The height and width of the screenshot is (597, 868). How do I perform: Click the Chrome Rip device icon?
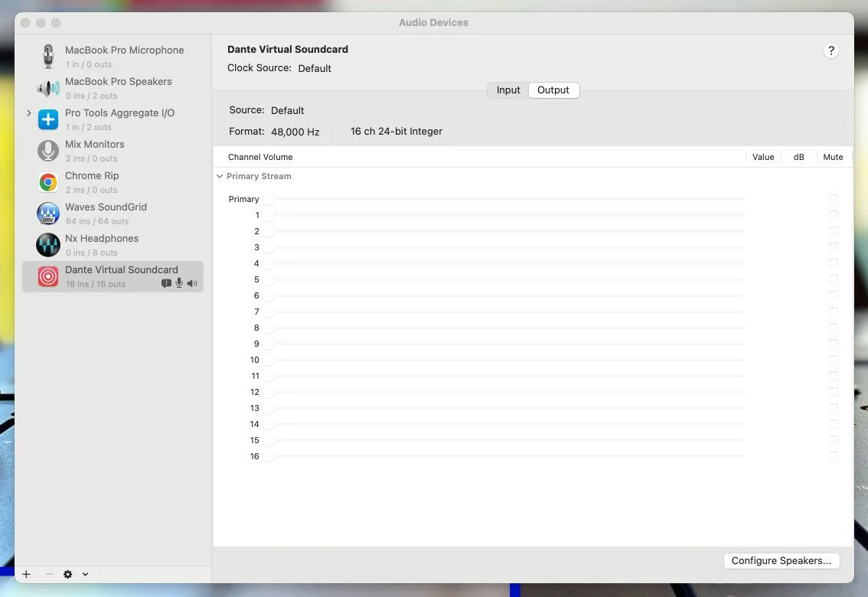tap(48, 182)
